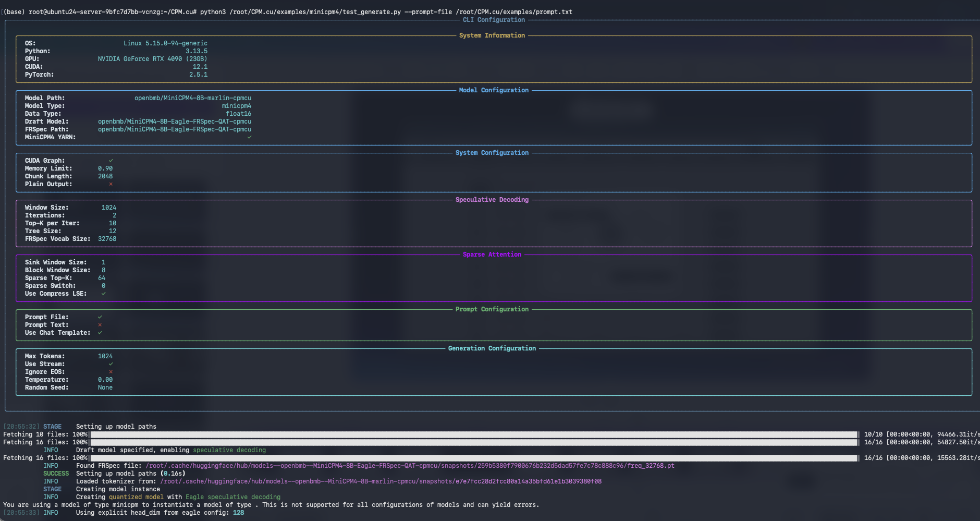The width and height of the screenshot is (980, 521).
Task: Click the Fetching 10 files progress bar
Action: [x=473, y=434]
